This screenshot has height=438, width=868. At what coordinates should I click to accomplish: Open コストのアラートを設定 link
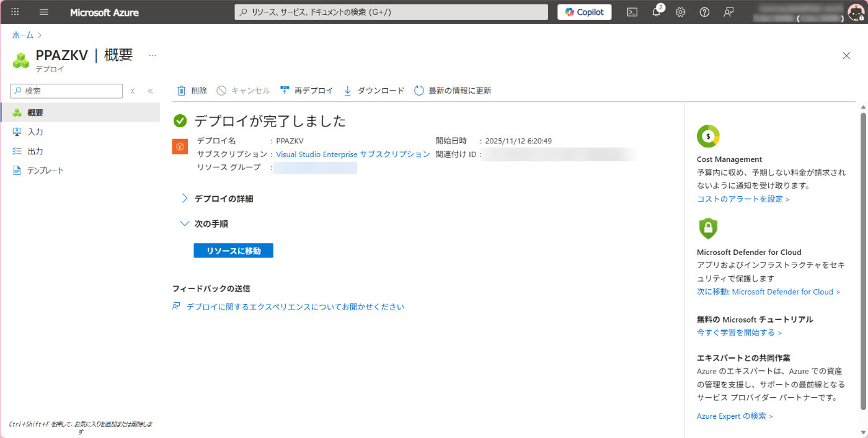tap(743, 199)
